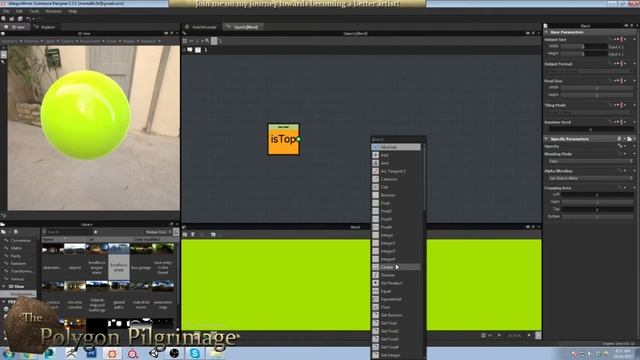Select the airport environment thumbnail
This screenshot has height=360, width=640.
click(x=75, y=261)
